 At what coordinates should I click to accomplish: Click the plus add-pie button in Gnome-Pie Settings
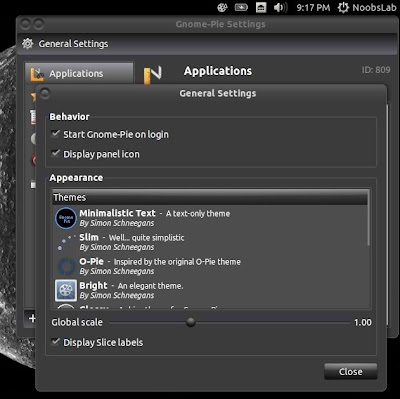pyautogui.click(x=32, y=318)
